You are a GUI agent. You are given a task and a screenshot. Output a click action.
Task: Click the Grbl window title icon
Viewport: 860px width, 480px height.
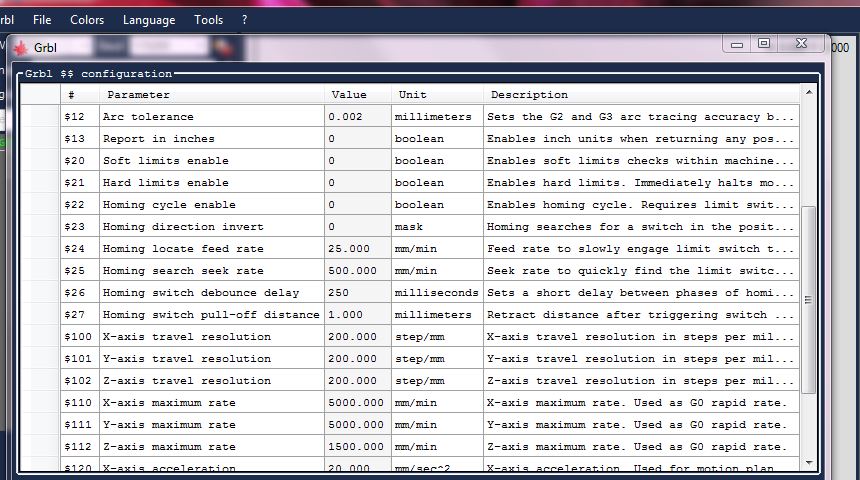tap(21, 48)
